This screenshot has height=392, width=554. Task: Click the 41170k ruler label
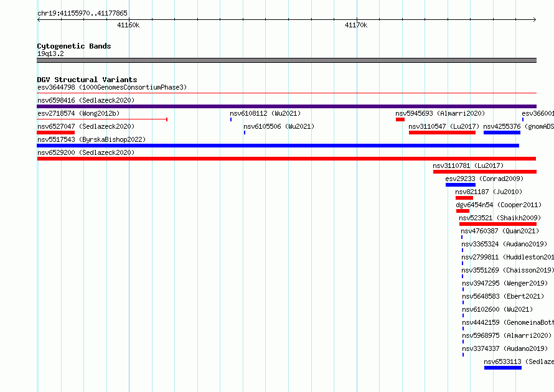[356, 25]
